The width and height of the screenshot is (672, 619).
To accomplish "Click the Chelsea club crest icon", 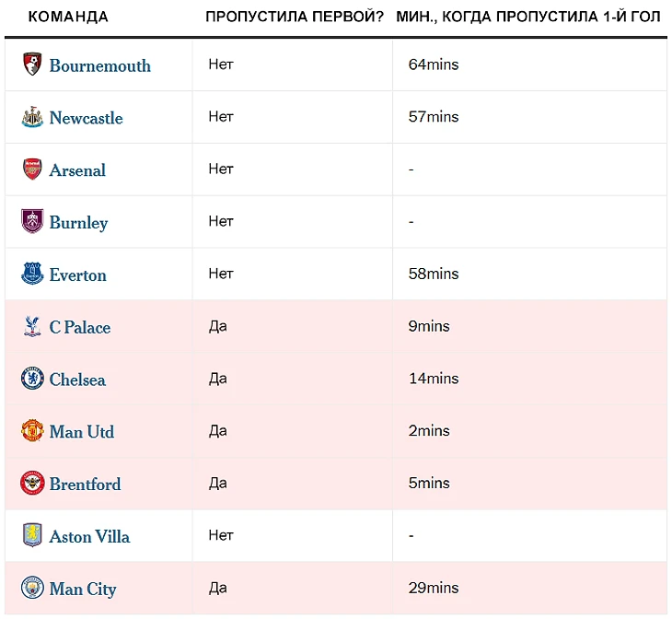I will coord(32,379).
